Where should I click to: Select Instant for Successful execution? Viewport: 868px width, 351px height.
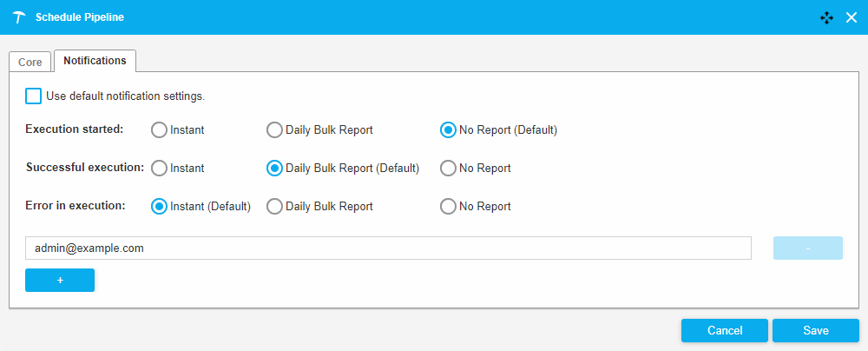coord(159,169)
